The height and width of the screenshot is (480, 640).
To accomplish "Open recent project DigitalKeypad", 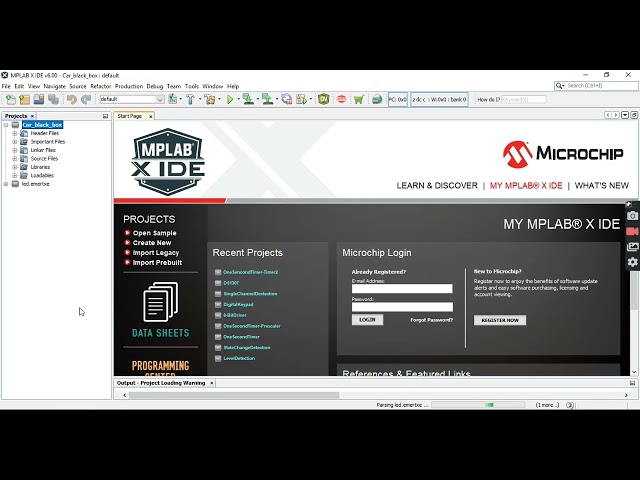I will tap(238, 304).
